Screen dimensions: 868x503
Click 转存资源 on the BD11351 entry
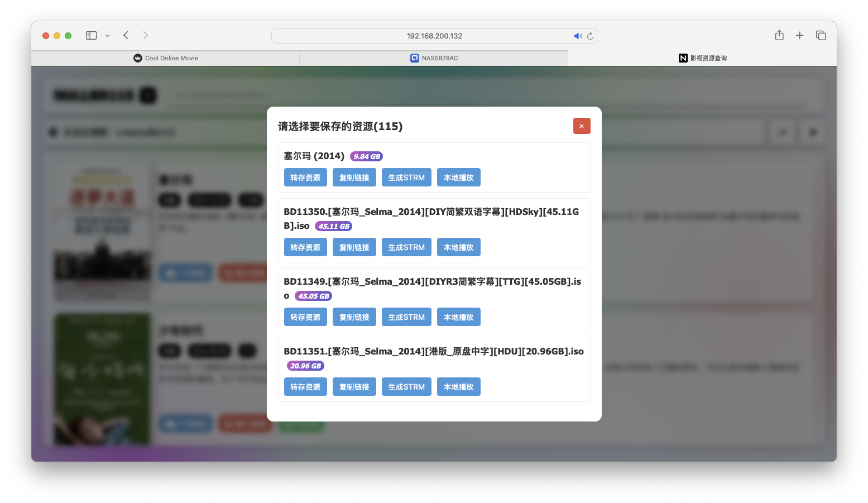305,386
